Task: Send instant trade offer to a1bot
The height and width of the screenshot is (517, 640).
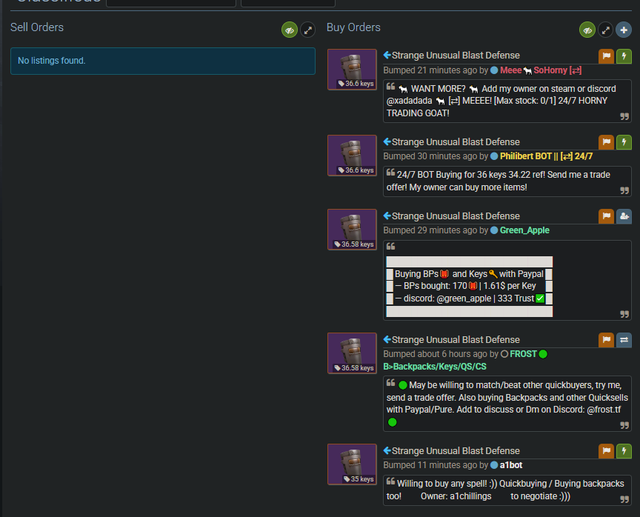Action: tap(624, 451)
